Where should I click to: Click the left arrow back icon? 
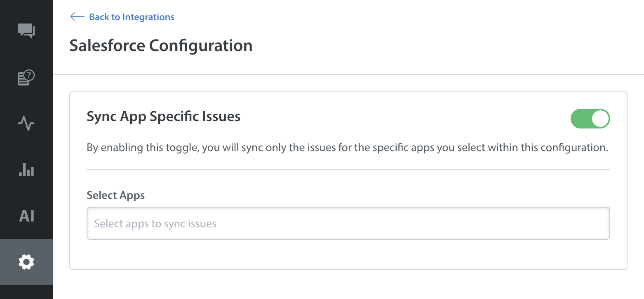click(77, 17)
